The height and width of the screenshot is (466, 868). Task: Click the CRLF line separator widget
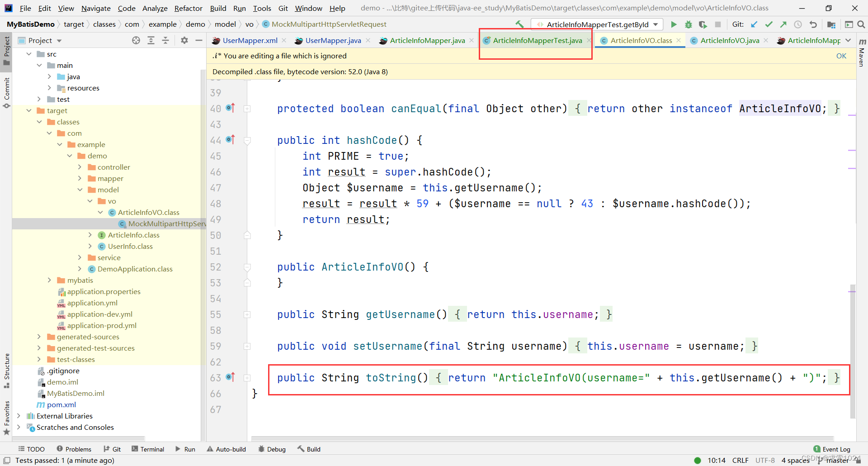click(x=741, y=461)
